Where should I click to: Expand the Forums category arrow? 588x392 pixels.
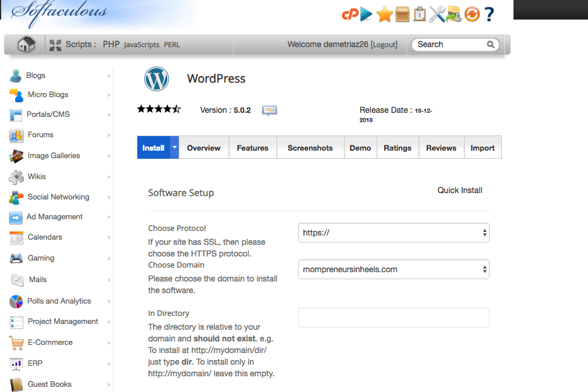pos(109,135)
